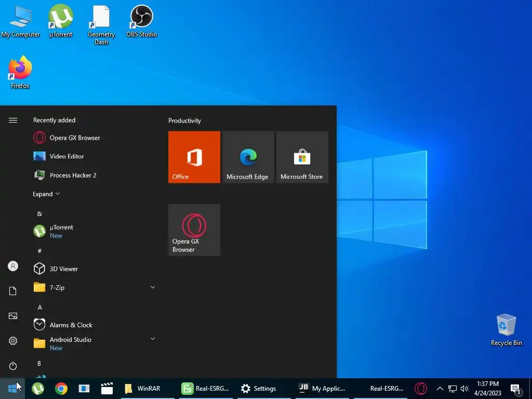Click the & letter group header
The image size is (532, 399).
[39, 214]
